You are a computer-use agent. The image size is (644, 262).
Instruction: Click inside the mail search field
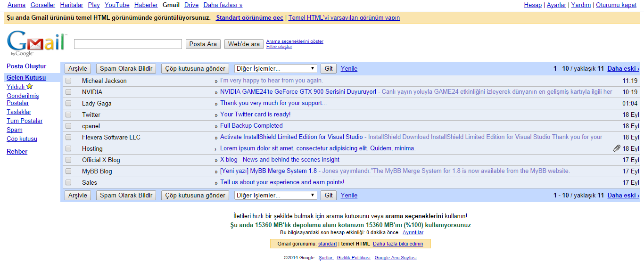click(128, 44)
